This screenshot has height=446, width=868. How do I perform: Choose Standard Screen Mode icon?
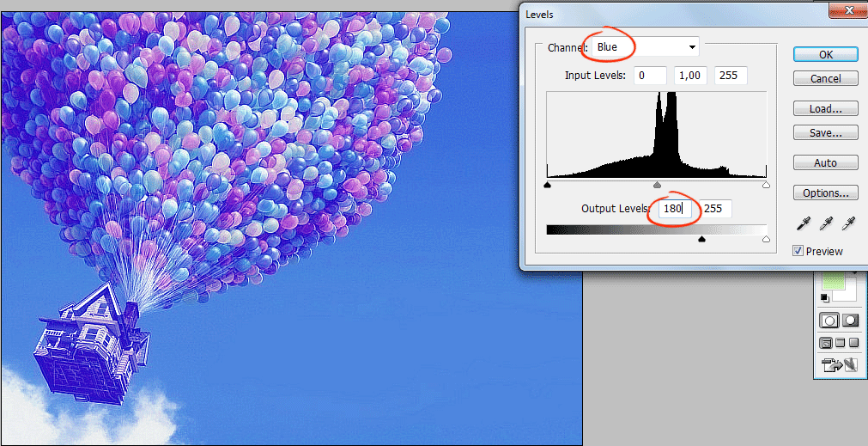826,343
